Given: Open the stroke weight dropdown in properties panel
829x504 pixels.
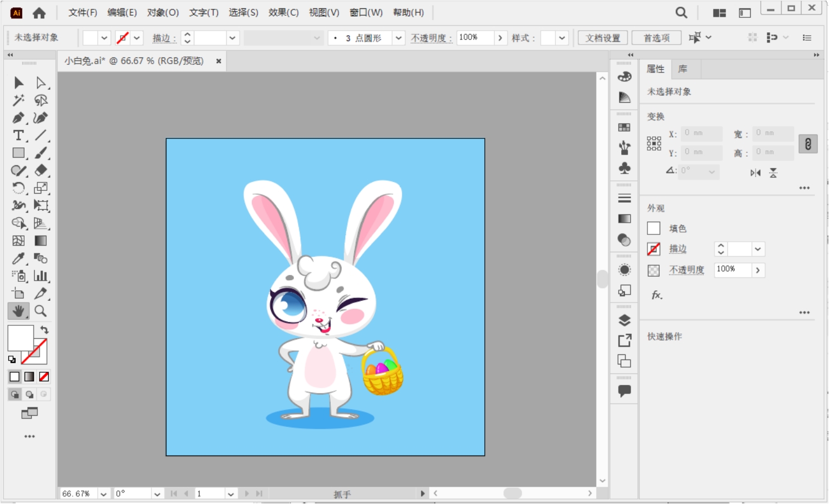Looking at the screenshot, I should coord(757,249).
